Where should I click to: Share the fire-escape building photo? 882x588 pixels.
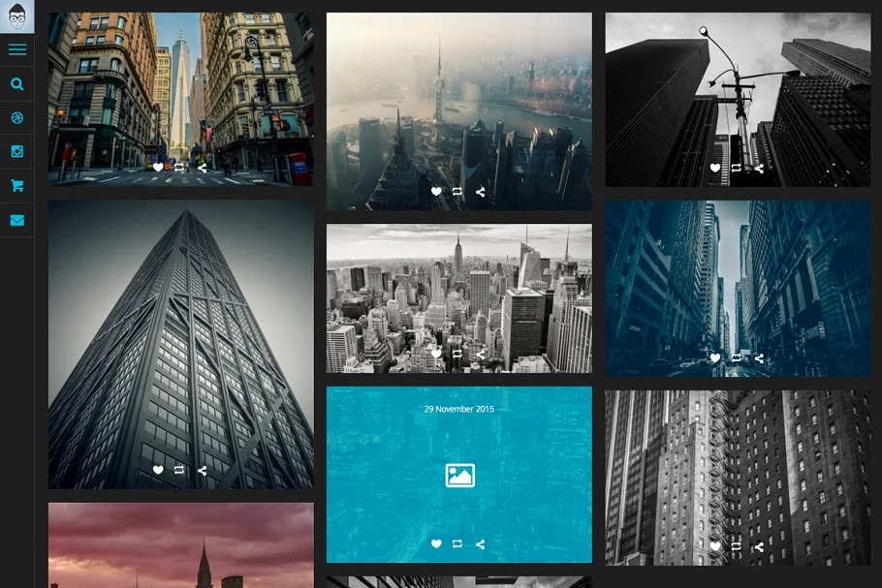759,547
